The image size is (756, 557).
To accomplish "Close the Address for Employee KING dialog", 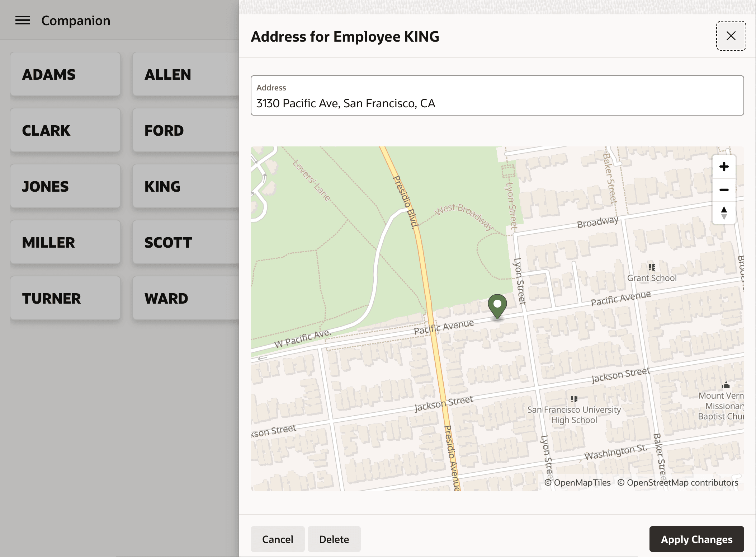I will pos(731,36).
